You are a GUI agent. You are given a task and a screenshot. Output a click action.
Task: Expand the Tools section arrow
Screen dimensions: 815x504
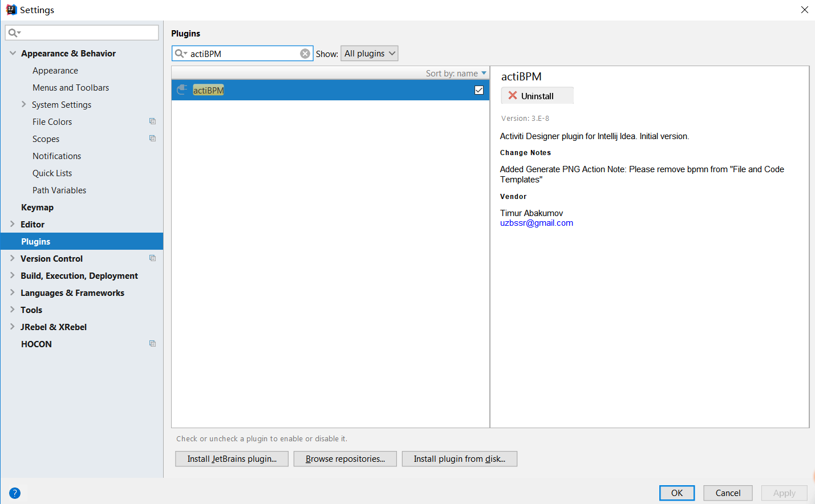point(13,310)
